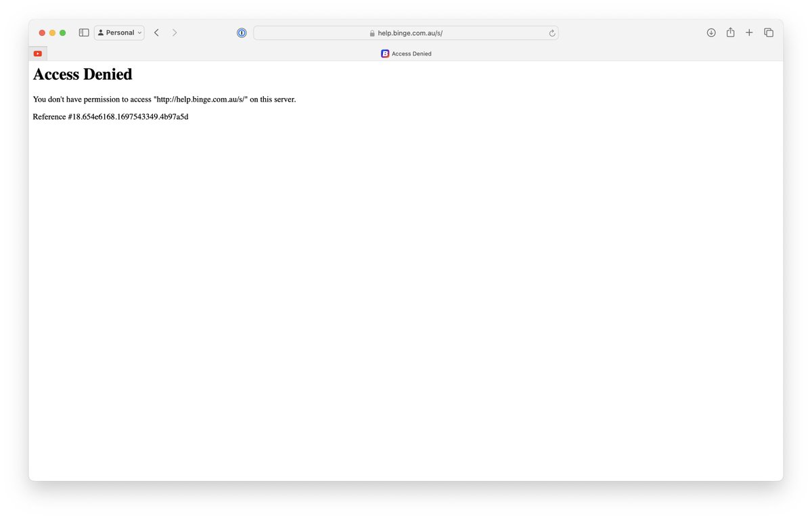Click the padlock icon in address bar
This screenshot has height=519, width=812.
coord(372,32)
